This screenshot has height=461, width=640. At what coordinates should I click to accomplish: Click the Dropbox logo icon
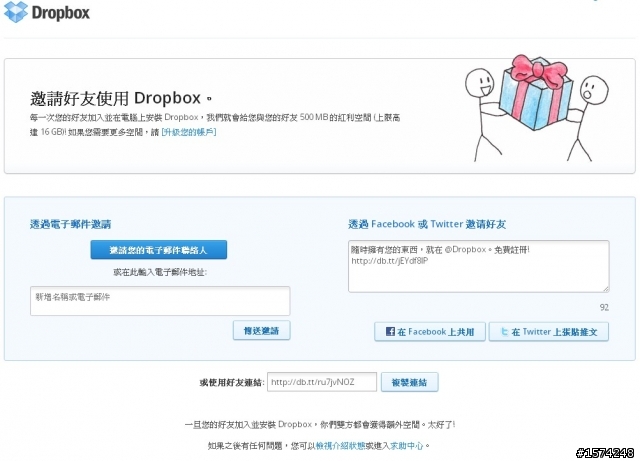(x=16, y=12)
